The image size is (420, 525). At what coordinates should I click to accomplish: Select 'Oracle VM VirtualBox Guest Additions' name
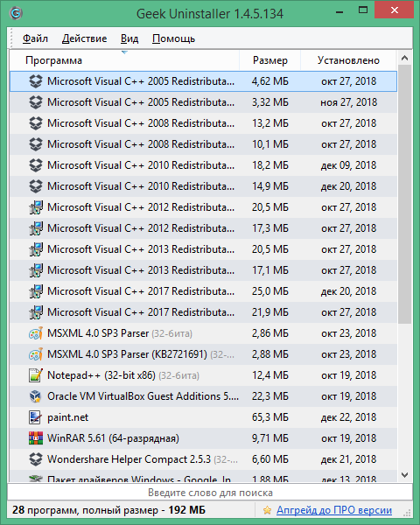[143, 396]
